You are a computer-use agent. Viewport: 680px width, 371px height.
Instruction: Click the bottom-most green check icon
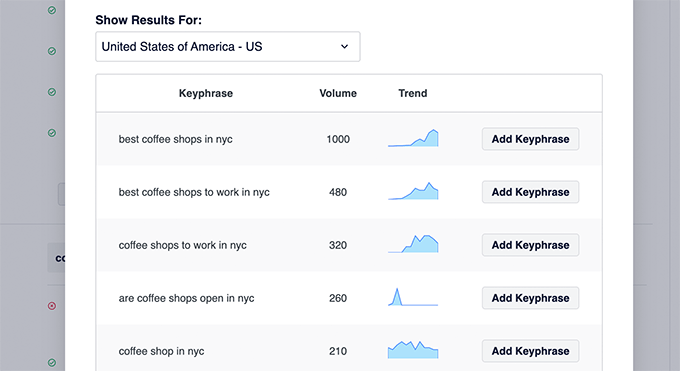[52, 362]
